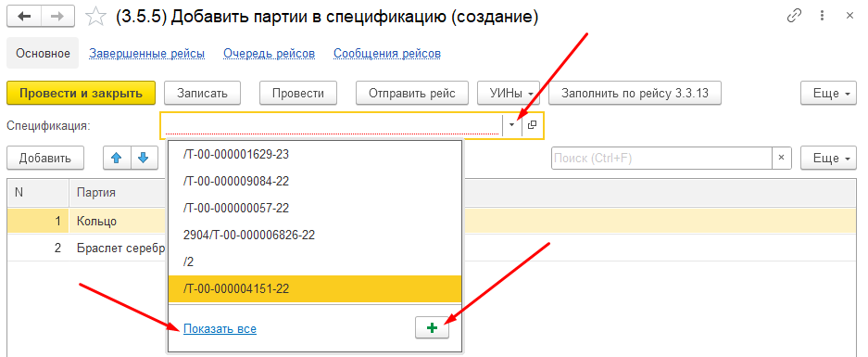Click the Провести и закрыть button
868x357 pixels.
click(x=81, y=93)
